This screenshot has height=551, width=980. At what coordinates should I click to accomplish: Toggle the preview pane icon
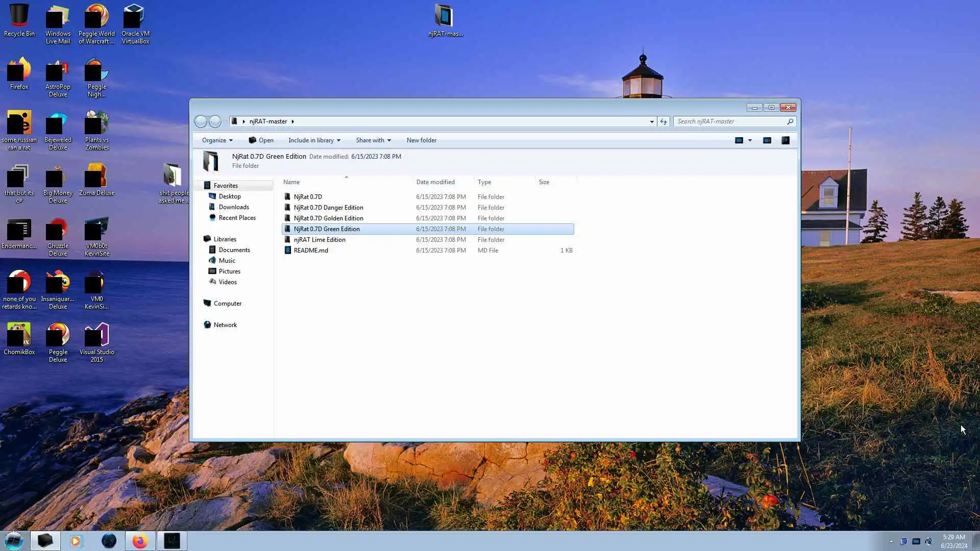pos(767,140)
